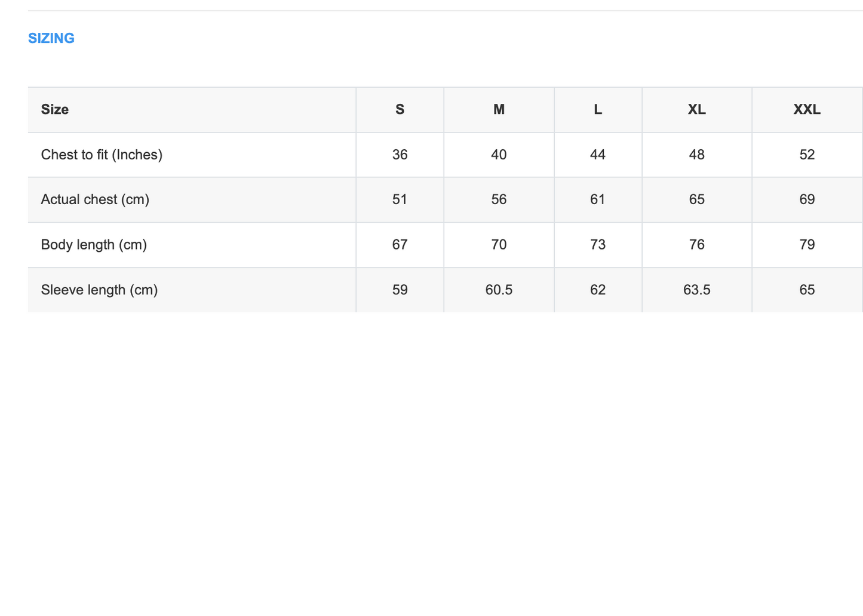Select chest to fit value 48
Screen dimensions: 863x616
[696, 155]
